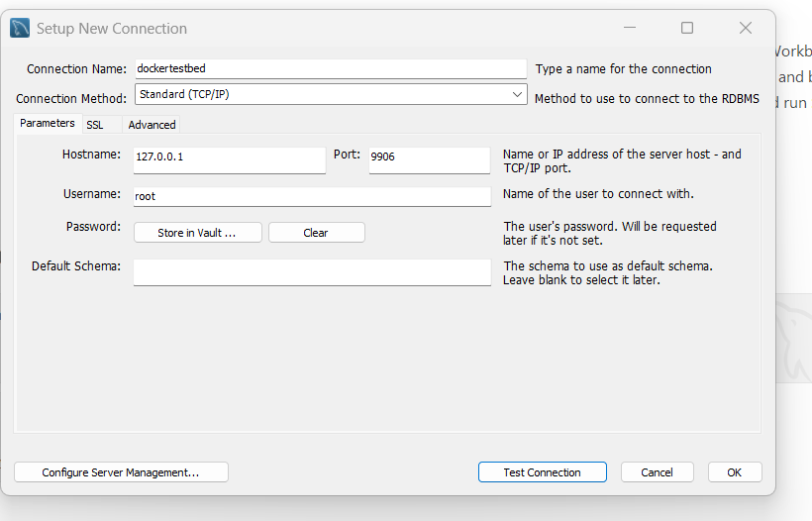Screen dimensions: 812x521
Task: Maximize the Setup New Connection window
Action: (x=687, y=28)
